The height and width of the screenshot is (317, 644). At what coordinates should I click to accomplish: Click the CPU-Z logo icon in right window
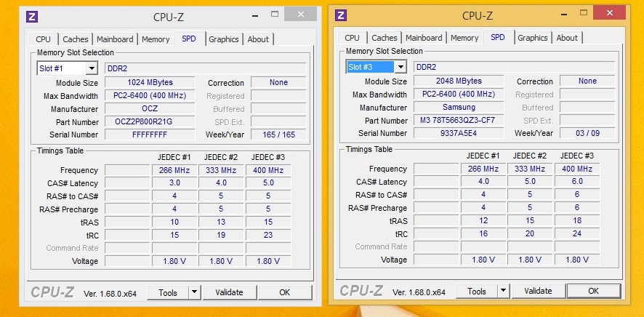[x=340, y=15]
